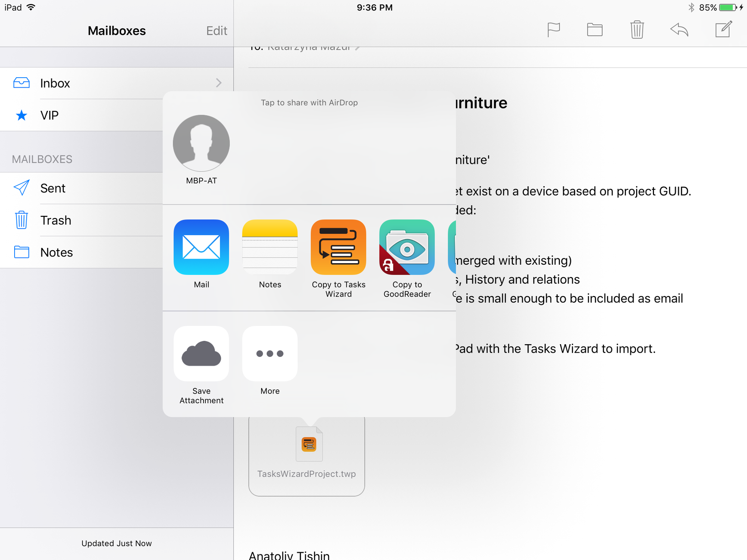This screenshot has width=747, height=560.
Task: Open the Inbox mailbox
Action: (117, 83)
